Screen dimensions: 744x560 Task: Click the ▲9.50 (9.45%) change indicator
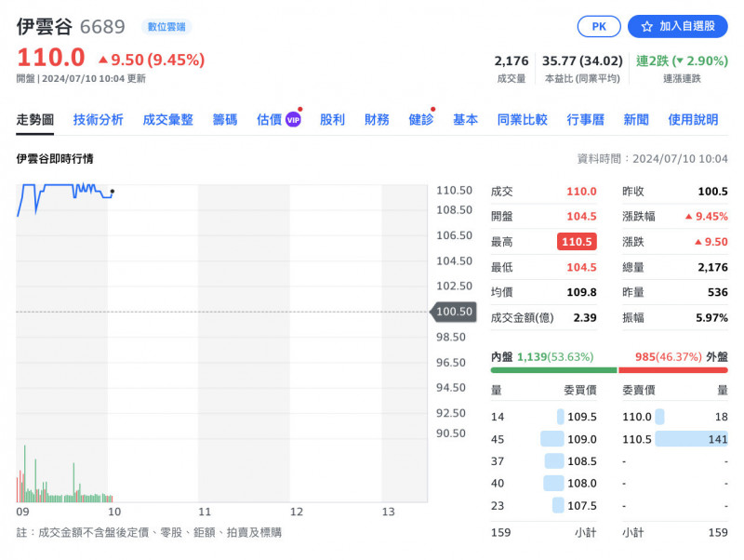(152, 60)
